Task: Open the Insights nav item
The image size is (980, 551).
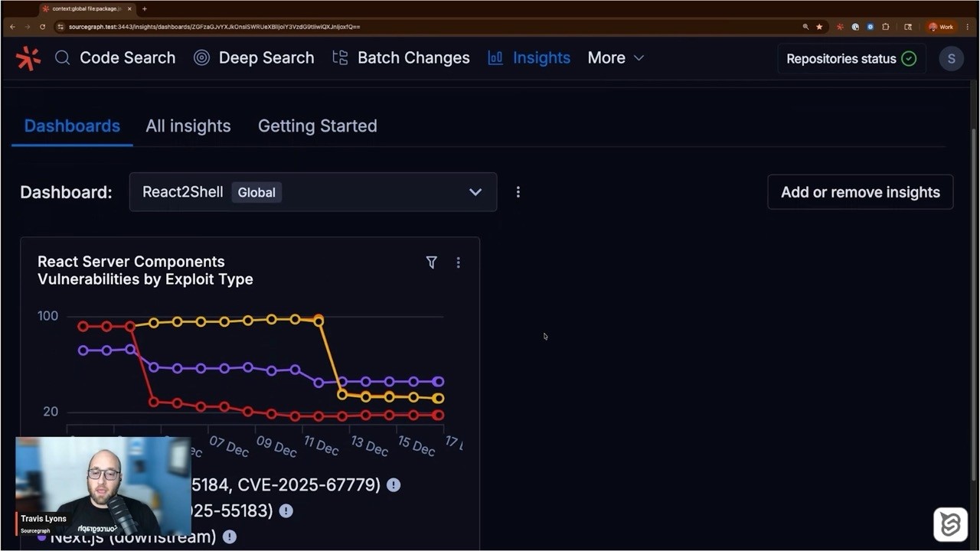Action: click(529, 58)
